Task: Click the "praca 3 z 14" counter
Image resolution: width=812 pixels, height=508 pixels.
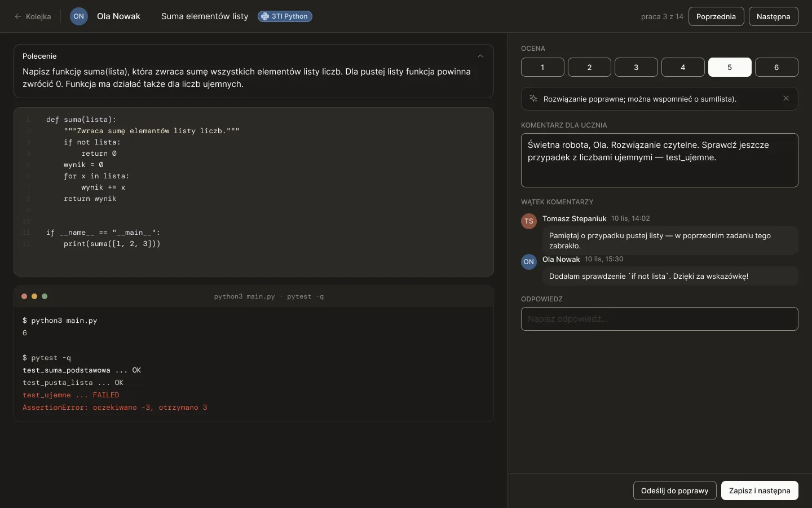Action: pos(662,16)
